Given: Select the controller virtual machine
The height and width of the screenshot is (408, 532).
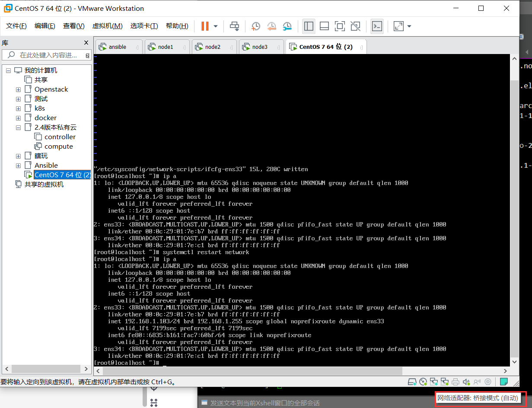Looking at the screenshot, I should tap(60, 137).
